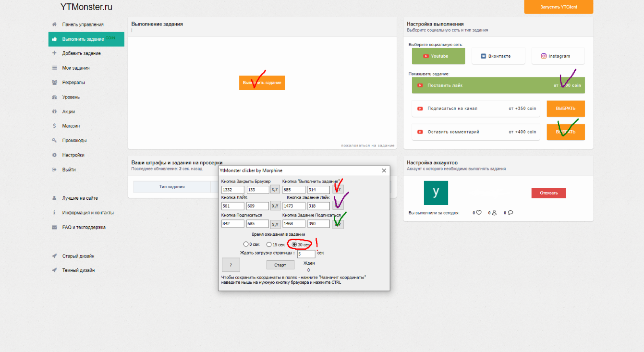Close the YtMonster clicker by Morphine window
This screenshot has height=352, width=644.
pyautogui.click(x=384, y=170)
